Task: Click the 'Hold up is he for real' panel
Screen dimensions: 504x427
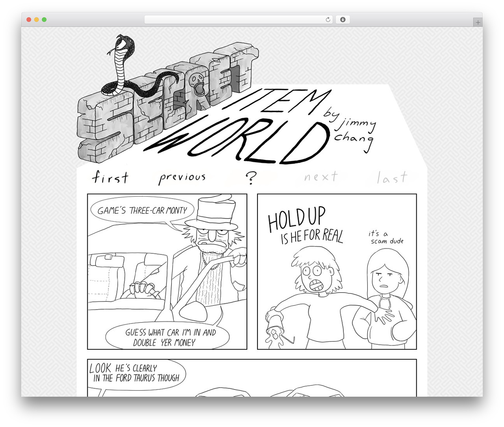Action: pyautogui.click(x=337, y=271)
